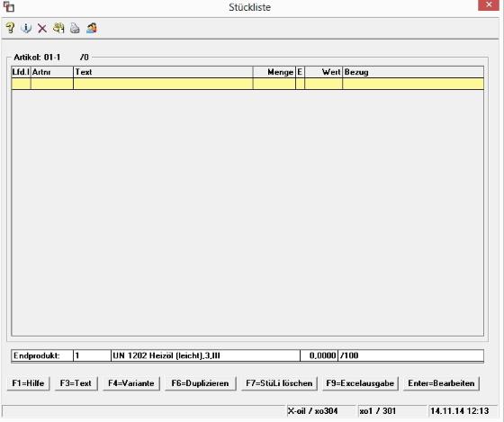Viewport: 504px width, 422px height.
Task: Select F4=Variante button
Action: coord(131,383)
